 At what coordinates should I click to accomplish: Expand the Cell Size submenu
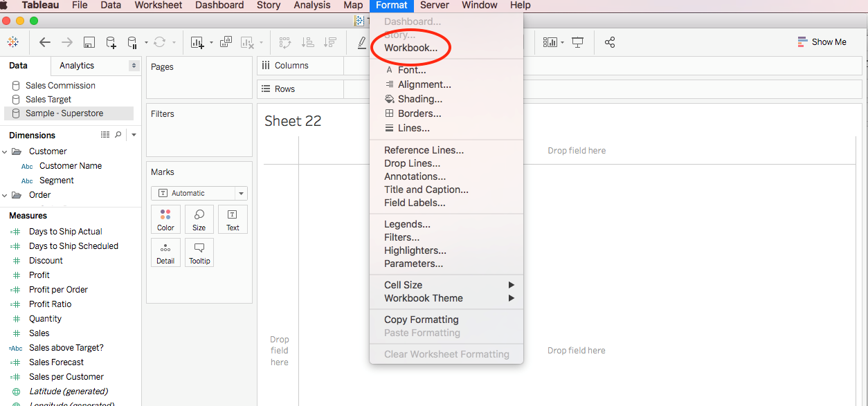tap(448, 285)
